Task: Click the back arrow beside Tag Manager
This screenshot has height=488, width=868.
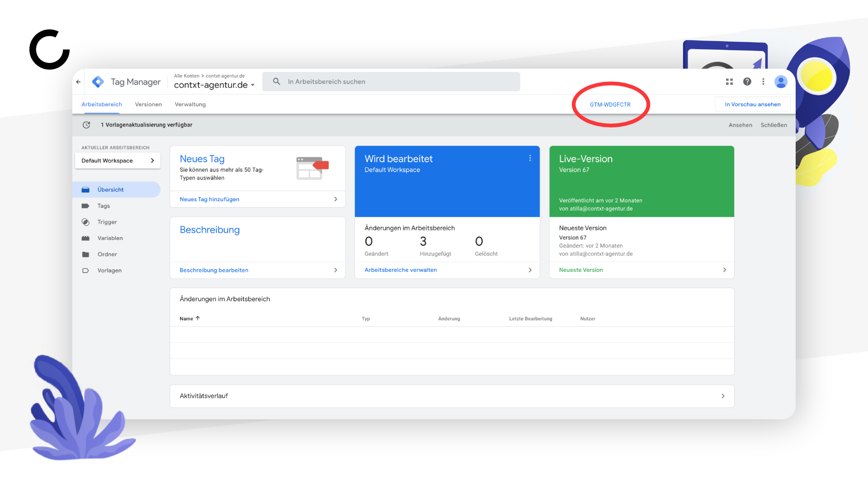Action: [79, 82]
